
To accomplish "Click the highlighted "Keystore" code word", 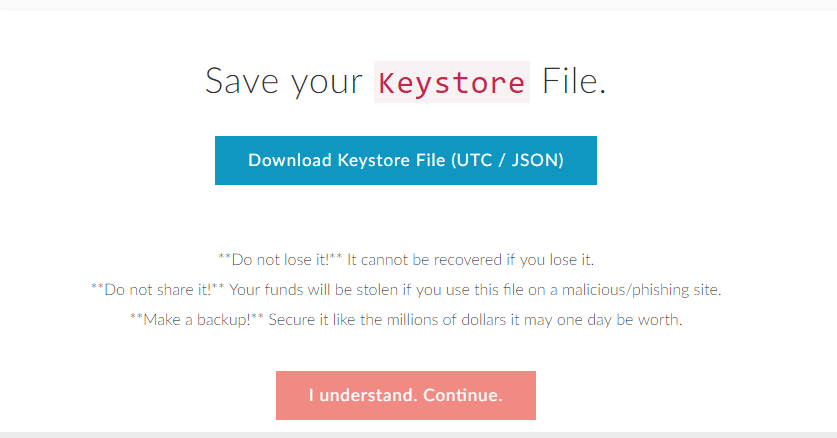I will point(451,82).
